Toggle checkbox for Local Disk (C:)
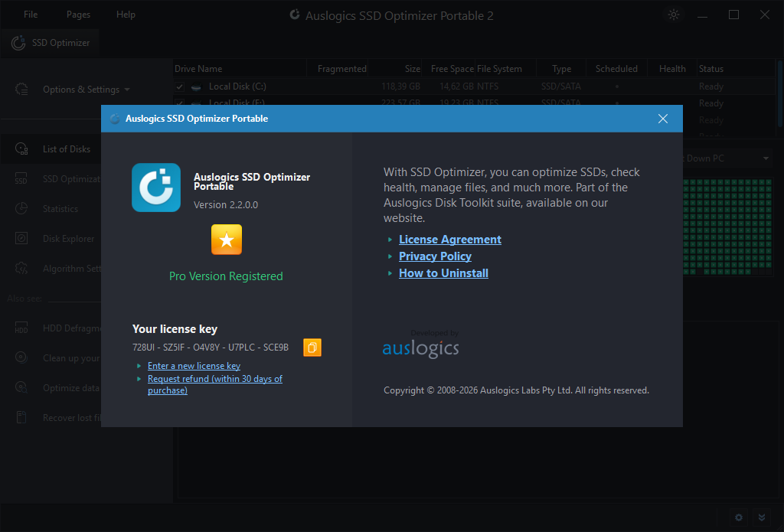This screenshot has height=532, width=784. (x=179, y=86)
